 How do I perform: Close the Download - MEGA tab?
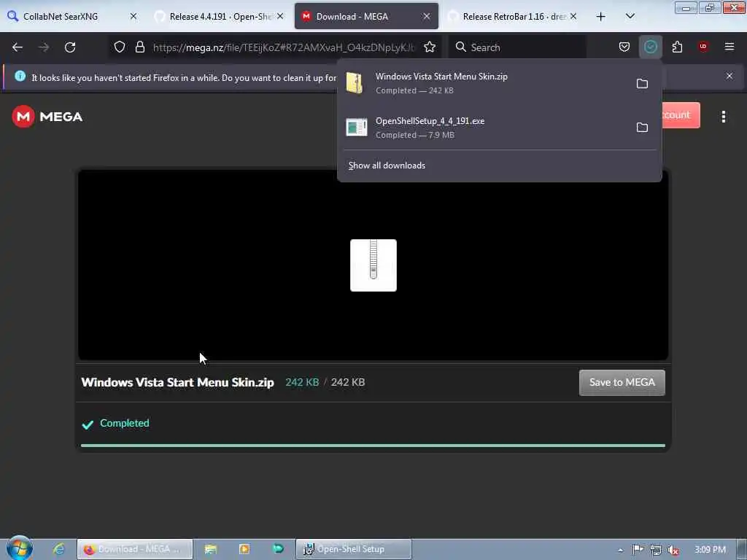(426, 16)
